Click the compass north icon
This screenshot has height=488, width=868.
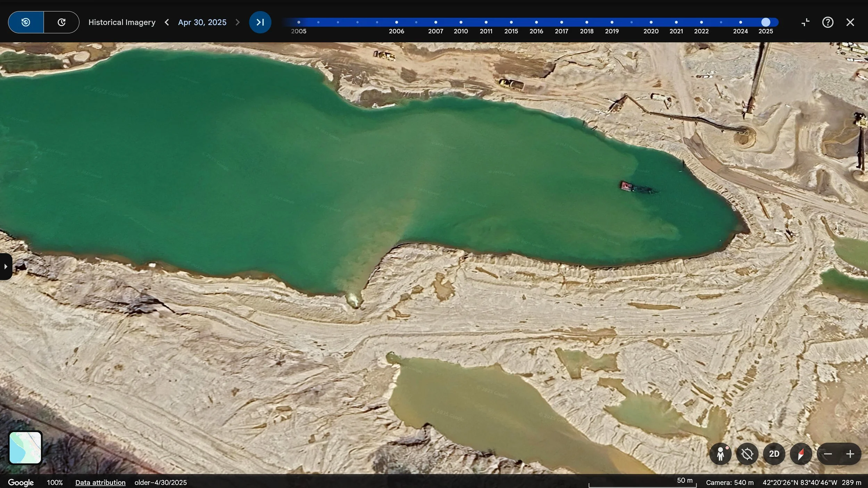click(801, 454)
